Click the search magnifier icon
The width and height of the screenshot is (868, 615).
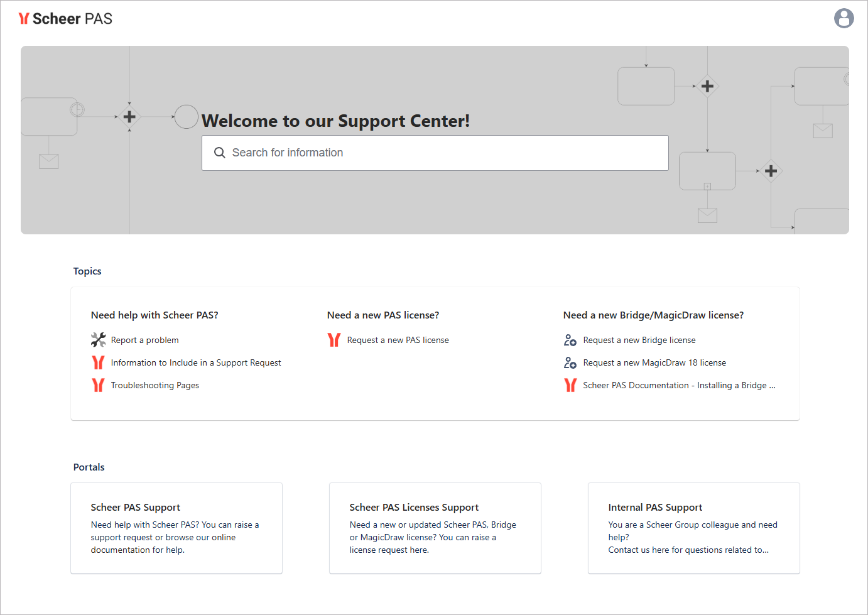coord(219,153)
